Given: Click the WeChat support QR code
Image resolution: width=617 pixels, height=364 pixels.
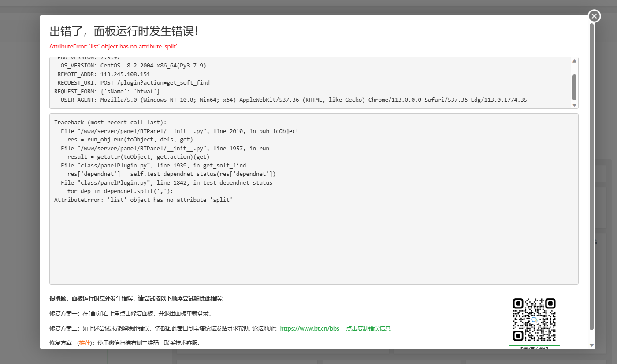Looking at the screenshot, I should [534, 320].
